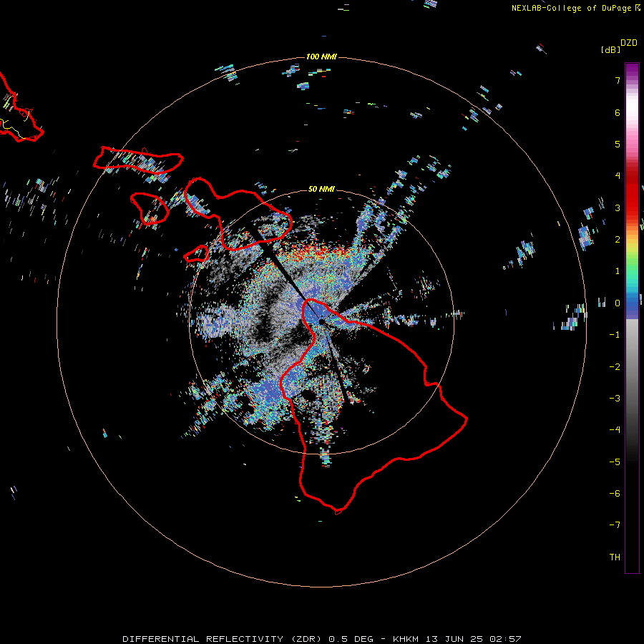644x644 pixels.
Task: Click the -3 value on color scale
Action: [615, 399]
